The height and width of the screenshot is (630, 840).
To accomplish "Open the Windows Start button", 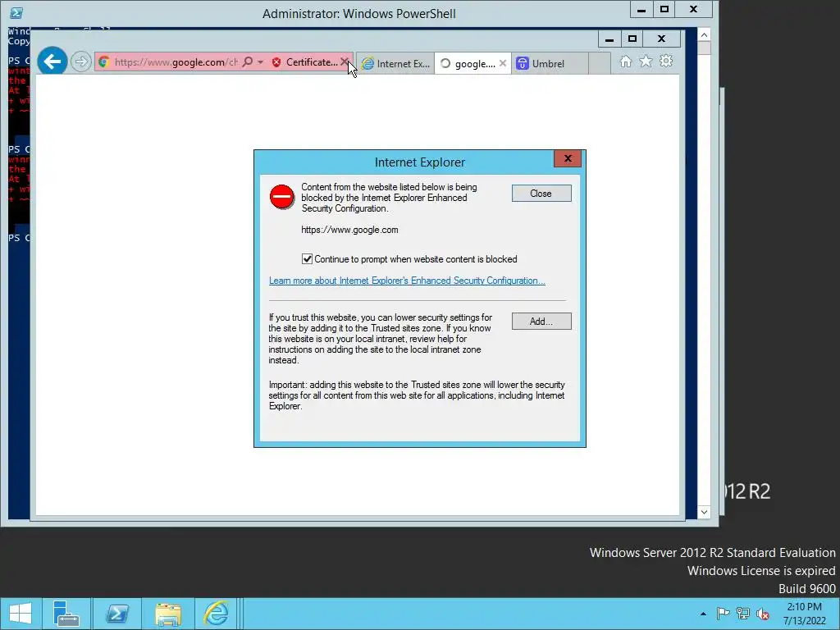I will [x=21, y=614].
